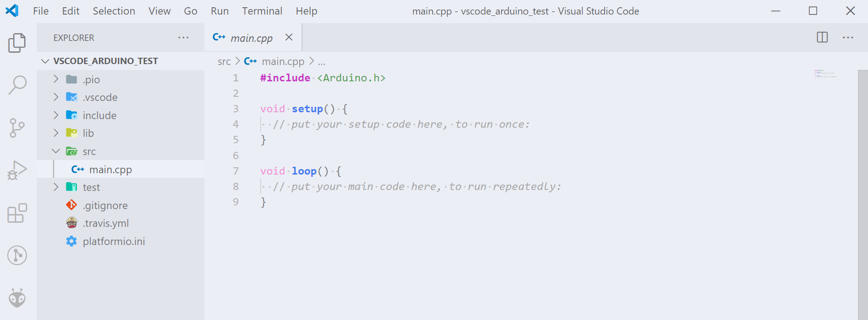Open the Help menu
This screenshot has width=868, height=320.
click(307, 11)
